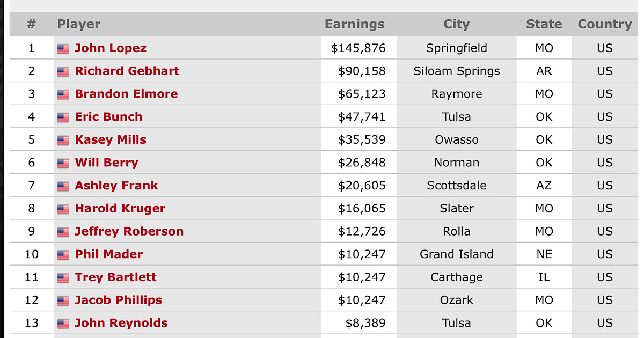The height and width of the screenshot is (338, 644).
Task: Click the flag icon next to Kasey Mills
Action: (63, 141)
